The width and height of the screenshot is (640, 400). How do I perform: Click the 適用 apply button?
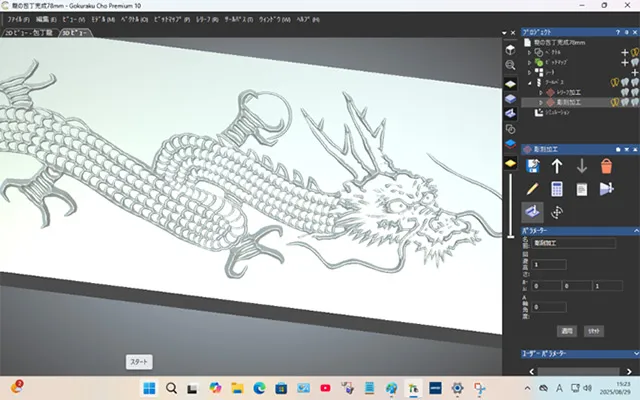click(567, 329)
